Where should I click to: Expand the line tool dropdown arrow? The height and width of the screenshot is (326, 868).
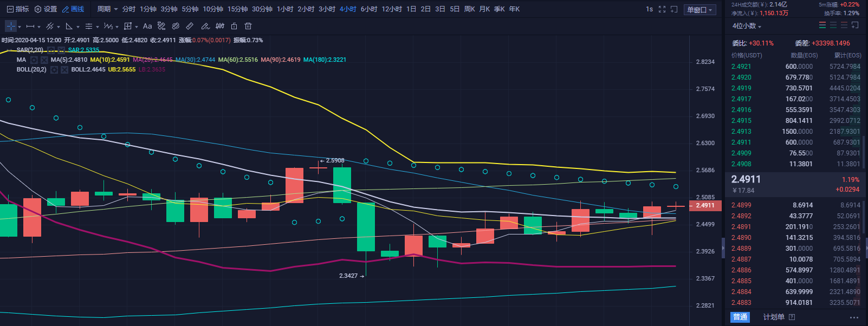click(39, 27)
